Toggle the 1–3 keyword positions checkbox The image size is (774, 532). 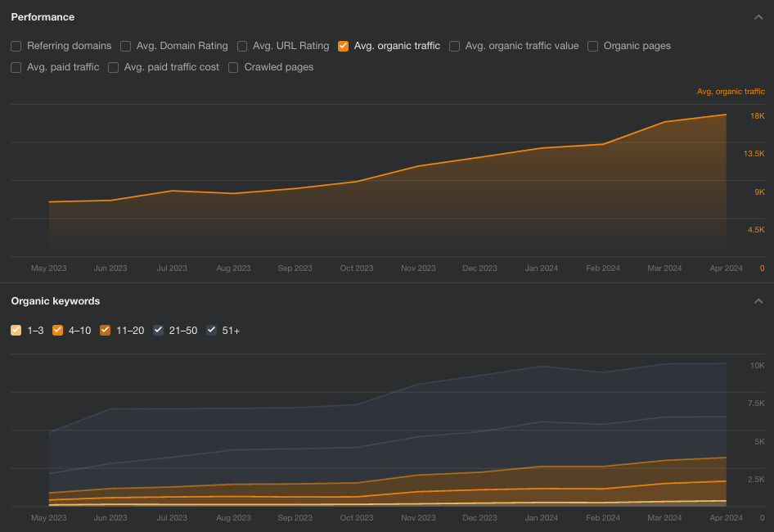(x=16, y=331)
